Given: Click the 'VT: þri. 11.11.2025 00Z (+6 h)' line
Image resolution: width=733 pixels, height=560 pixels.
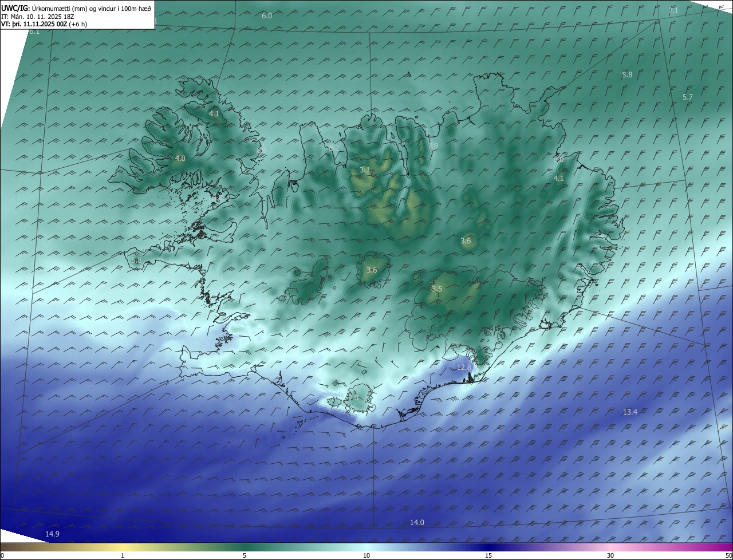Looking at the screenshot, I should (44, 24).
